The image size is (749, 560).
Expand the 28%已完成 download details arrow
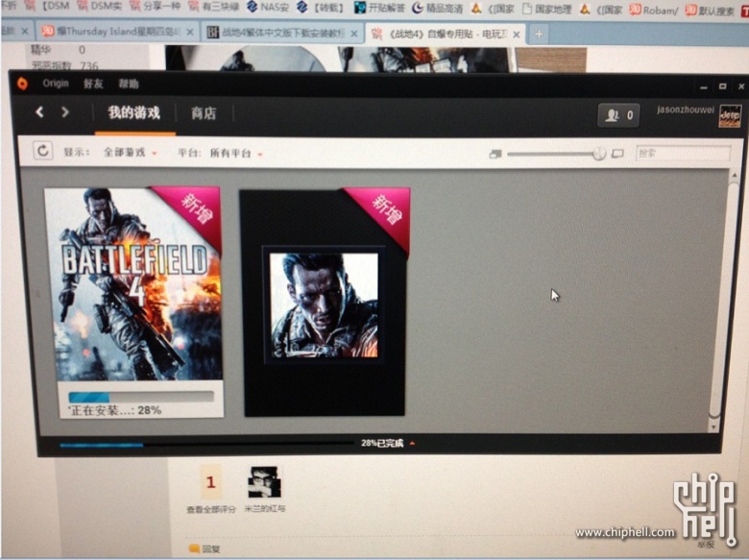coord(412,444)
